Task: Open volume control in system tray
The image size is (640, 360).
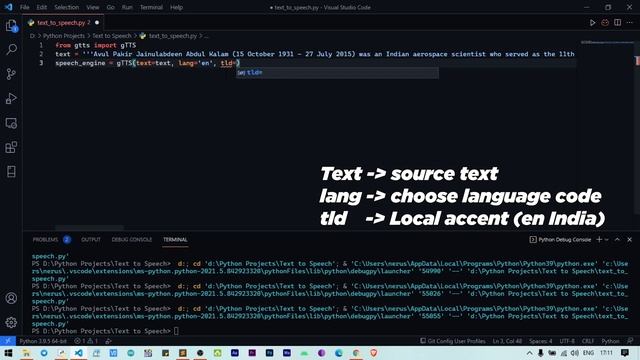Action: 575,353
